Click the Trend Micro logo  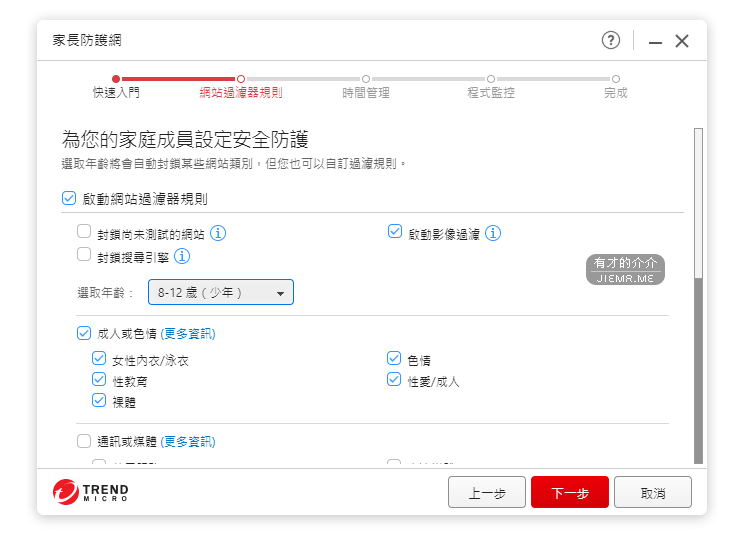[x=91, y=492]
